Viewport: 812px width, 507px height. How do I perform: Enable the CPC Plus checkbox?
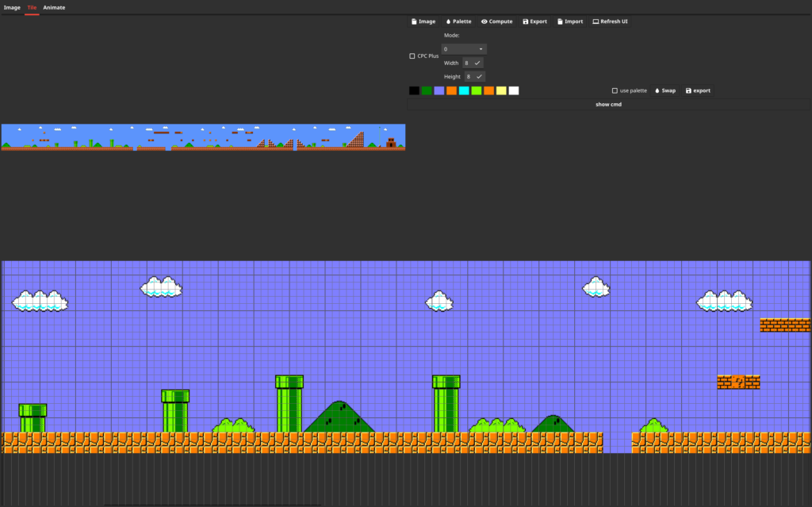click(412, 56)
